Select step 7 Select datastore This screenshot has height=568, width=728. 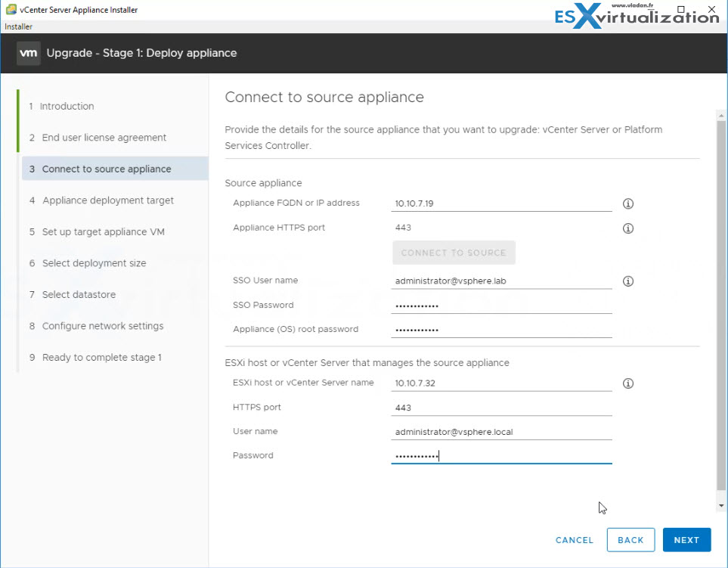click(73, 294)
